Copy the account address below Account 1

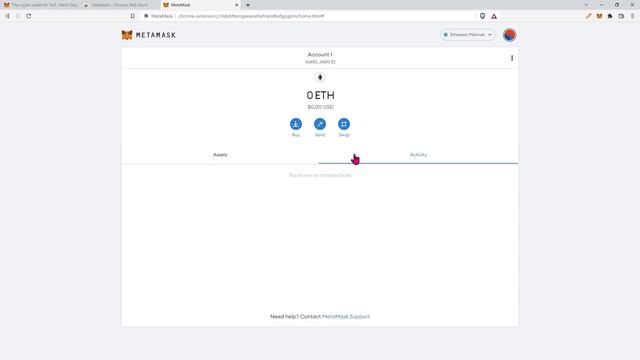[x=320, y=62]
